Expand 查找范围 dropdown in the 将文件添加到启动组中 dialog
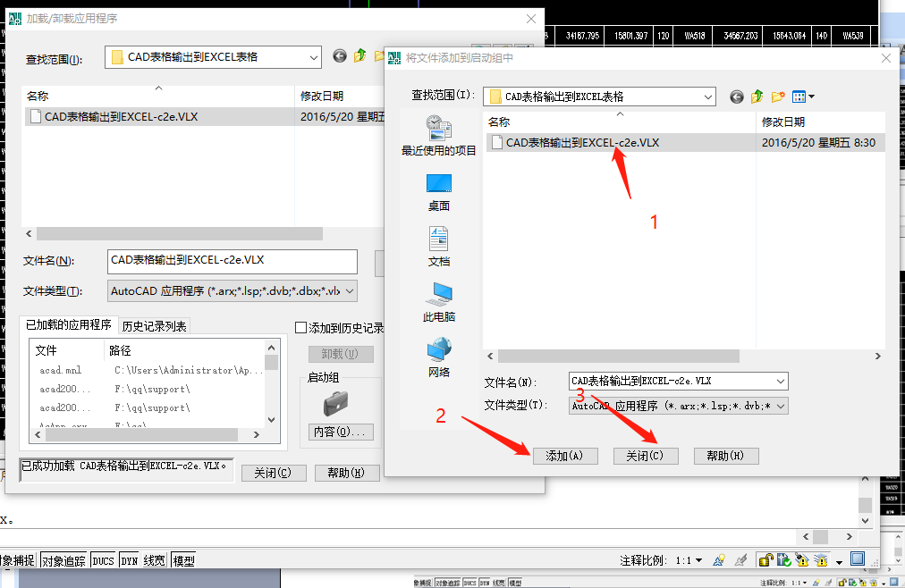The image size is (905, 588). pyautogui.click(x=707, y=97)
